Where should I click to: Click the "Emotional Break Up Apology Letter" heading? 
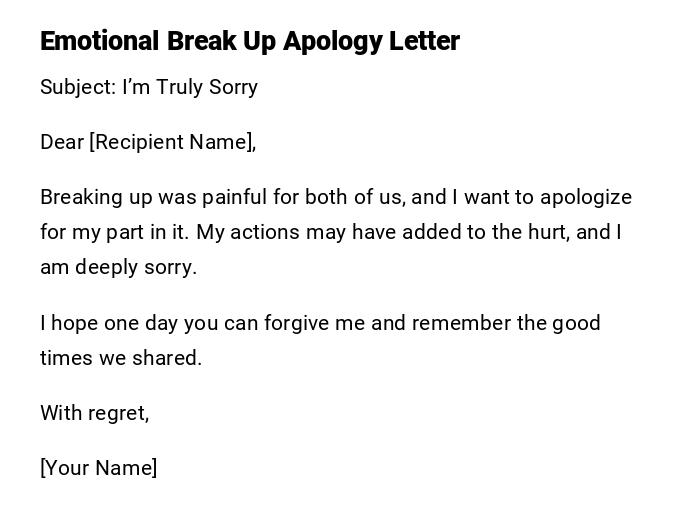click(250, 41)
